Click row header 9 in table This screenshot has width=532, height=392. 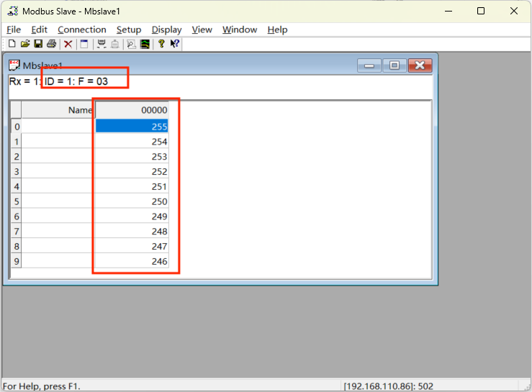pyautogui.click(x=16, y=262)
